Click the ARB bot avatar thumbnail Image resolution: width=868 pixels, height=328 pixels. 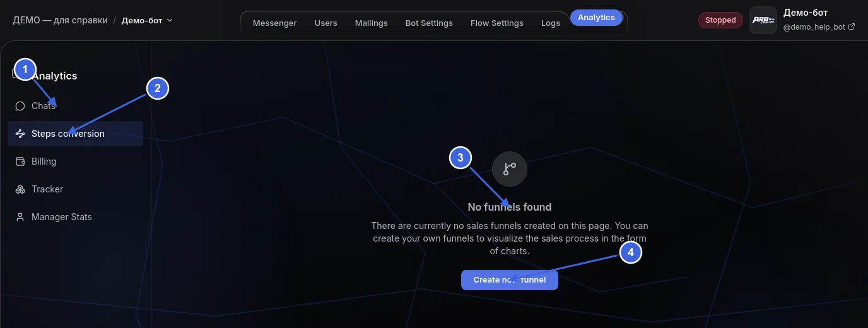[x=763, y=20]
